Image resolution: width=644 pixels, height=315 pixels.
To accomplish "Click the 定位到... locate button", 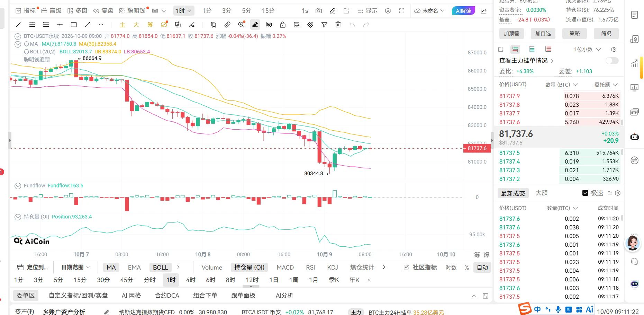I will (32, 267).
